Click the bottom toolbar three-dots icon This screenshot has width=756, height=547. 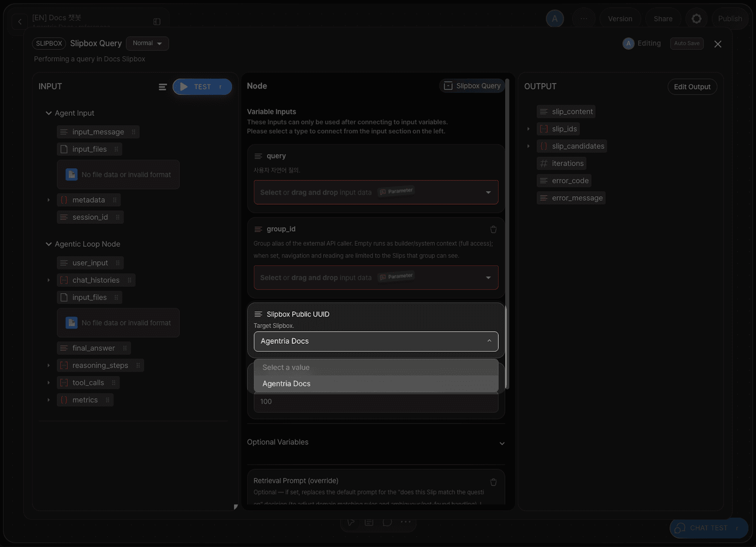[x=406, y=522]
